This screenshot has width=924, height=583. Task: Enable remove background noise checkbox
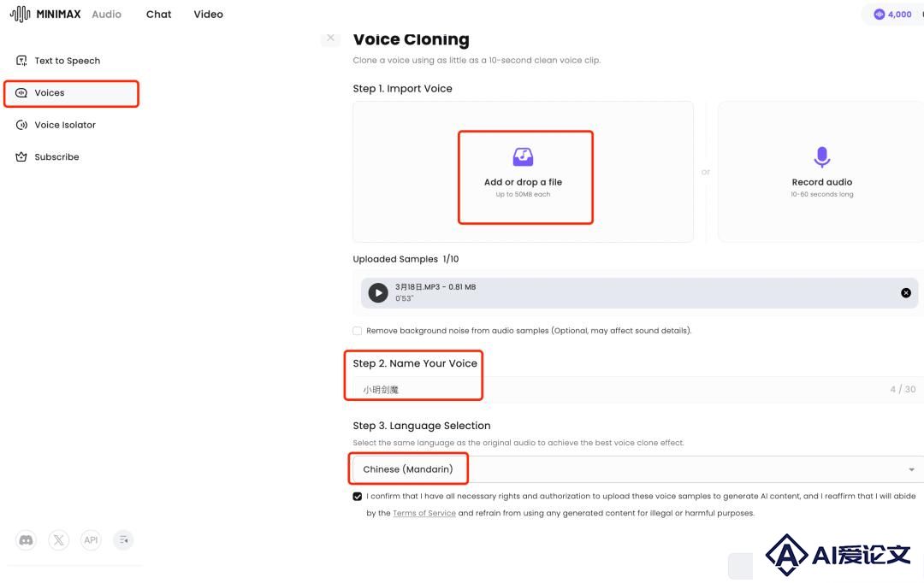tap(357, 331)
